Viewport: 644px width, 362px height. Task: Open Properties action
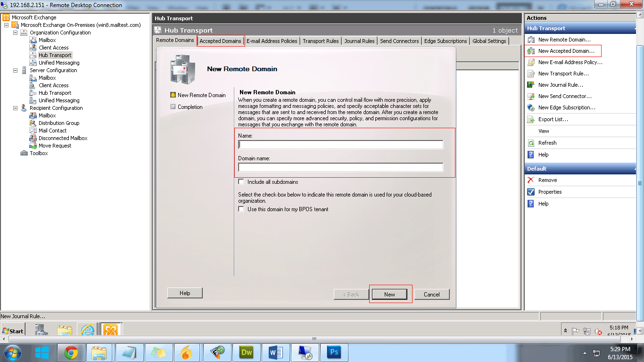click(x=550, y=192)
